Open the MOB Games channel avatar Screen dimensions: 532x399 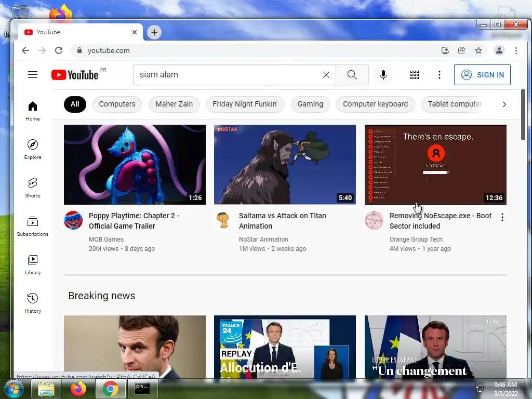pyautogui.click(x=73, y=220)
